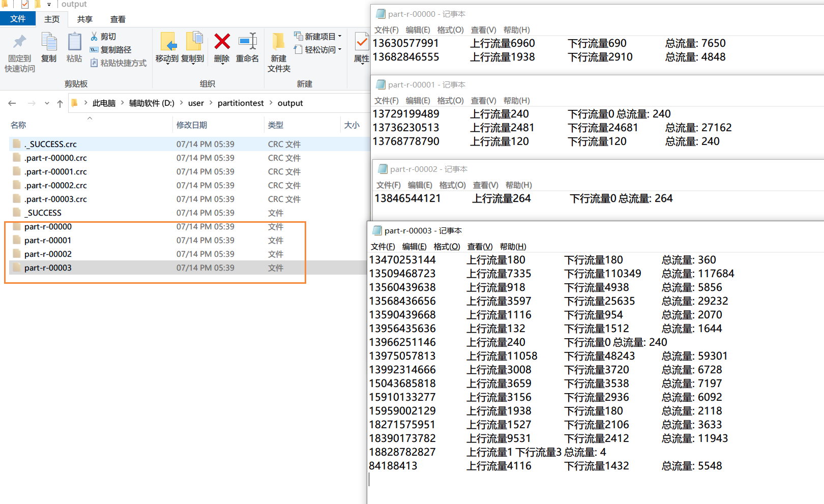Click the Paste clipboard icon
Viewport: 824px width, 504px height.
(74, 42)
